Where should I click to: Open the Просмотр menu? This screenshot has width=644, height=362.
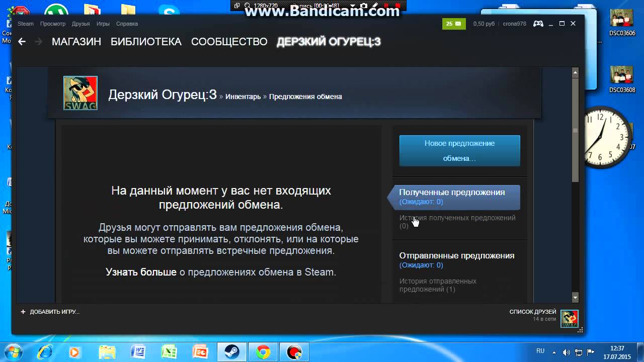tap(53, 24)
